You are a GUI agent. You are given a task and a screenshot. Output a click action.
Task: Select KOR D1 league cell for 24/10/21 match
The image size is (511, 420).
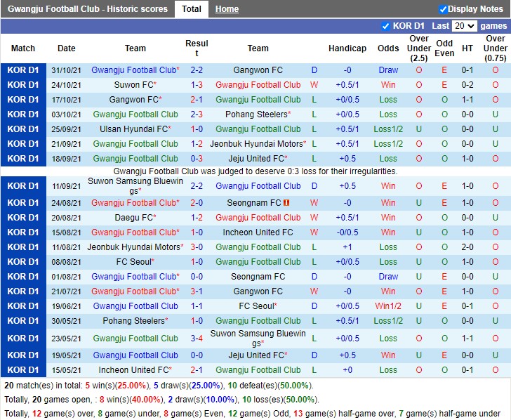click(x=23, y=85)
